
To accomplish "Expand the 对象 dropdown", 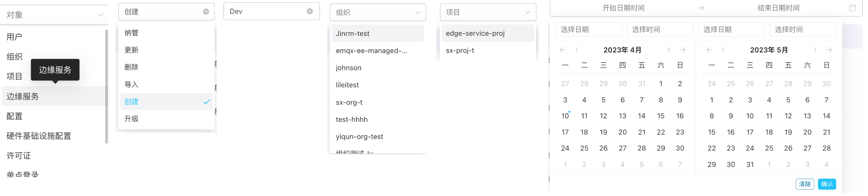I will click(100, 15).
